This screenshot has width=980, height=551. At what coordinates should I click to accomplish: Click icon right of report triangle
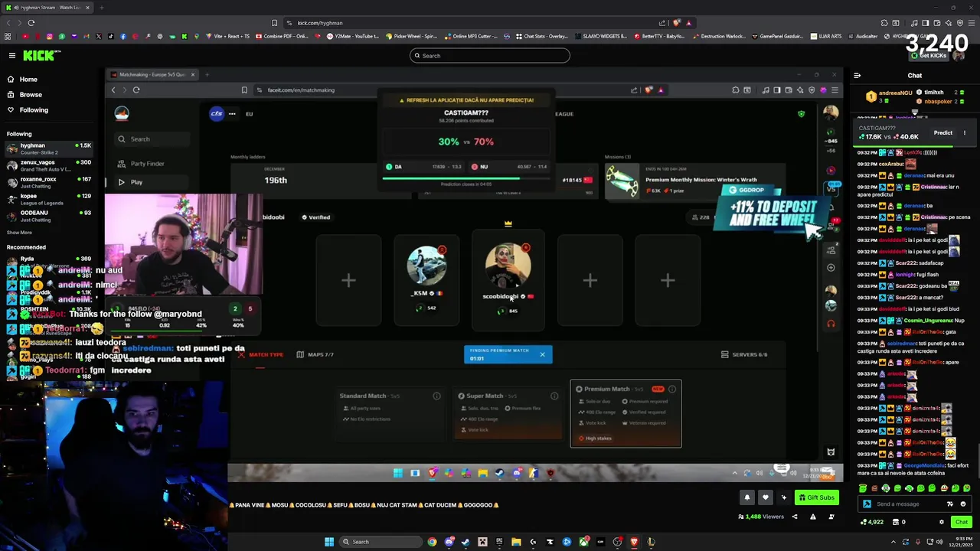pyautogui.click(x=831, y=517)
